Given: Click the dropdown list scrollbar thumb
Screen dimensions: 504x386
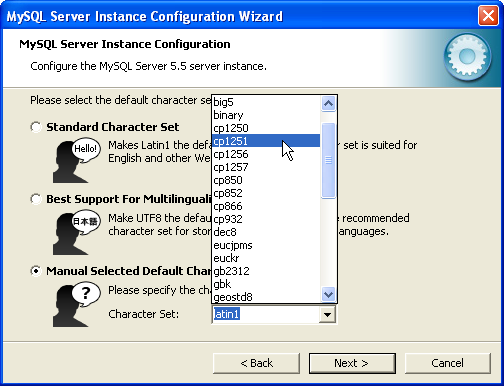Looking at the screenshot, I should pos(328,161).
